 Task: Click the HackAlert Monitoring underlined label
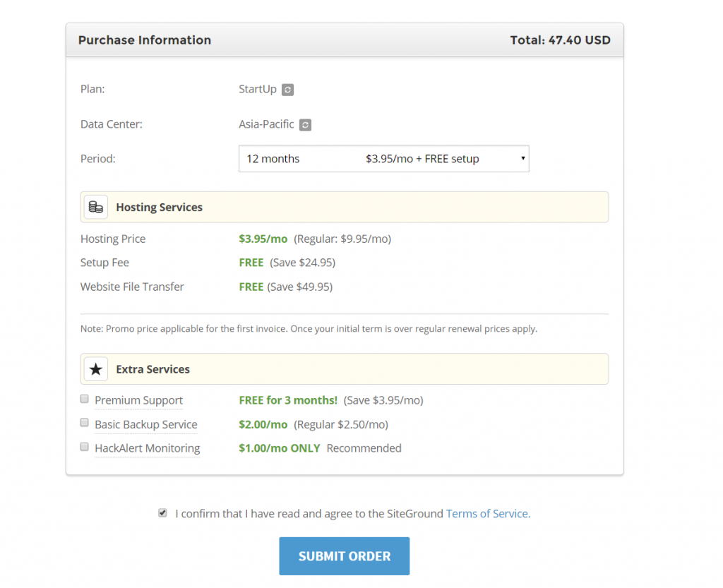[147, 448]
